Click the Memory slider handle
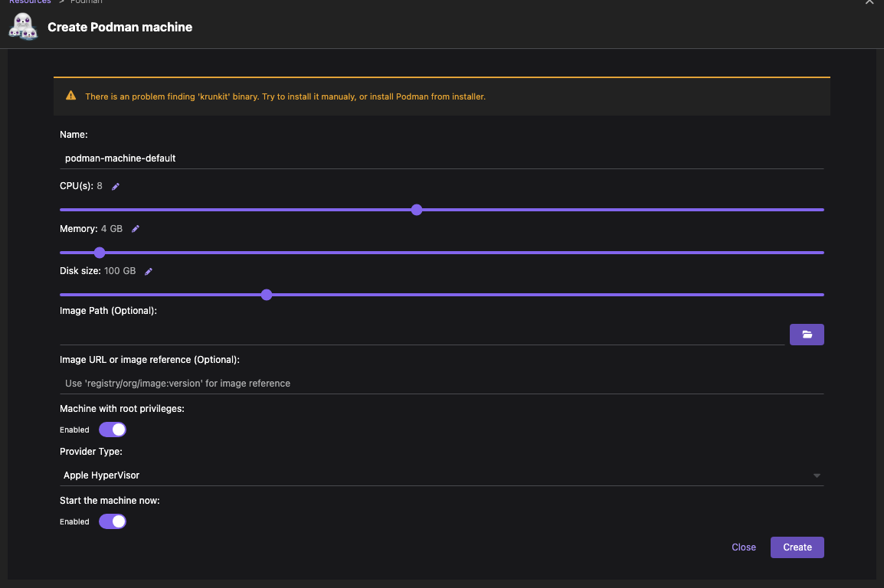Screen dimensions: 884x588 pos(100,253)
